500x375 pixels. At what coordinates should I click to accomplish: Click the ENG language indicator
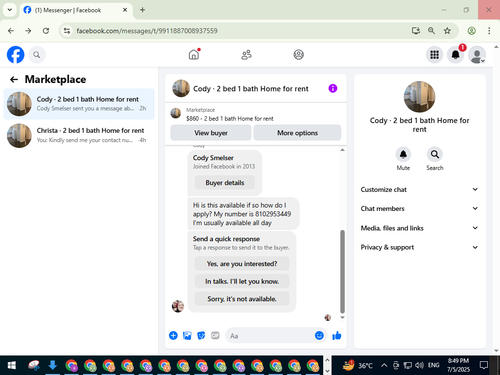pos(433,365)
